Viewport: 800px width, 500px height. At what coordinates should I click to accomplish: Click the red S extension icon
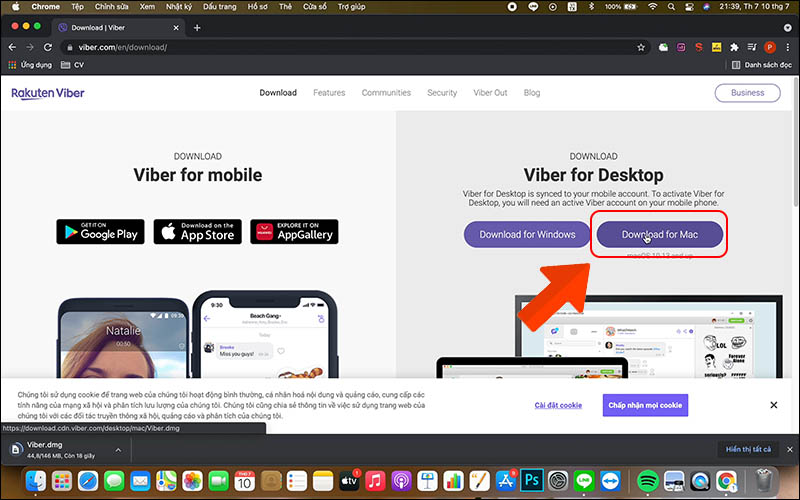pyautogui.click(x=698, y=47)
